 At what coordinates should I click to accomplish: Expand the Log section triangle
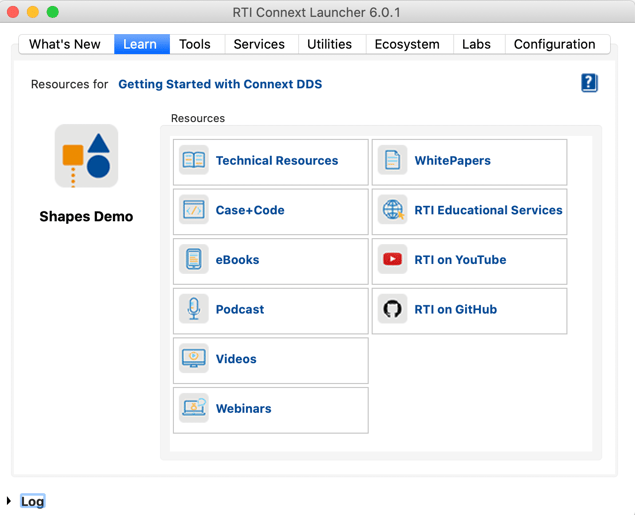(9, 501)
